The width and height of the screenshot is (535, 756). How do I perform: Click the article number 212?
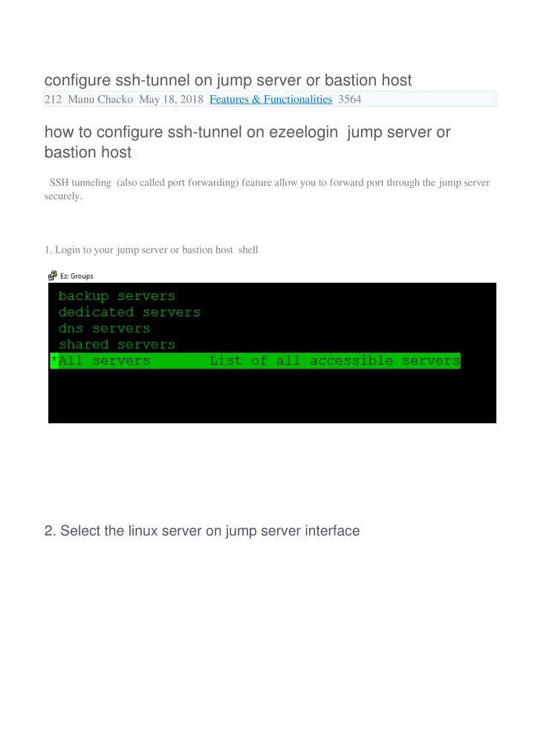click(53, 100)
